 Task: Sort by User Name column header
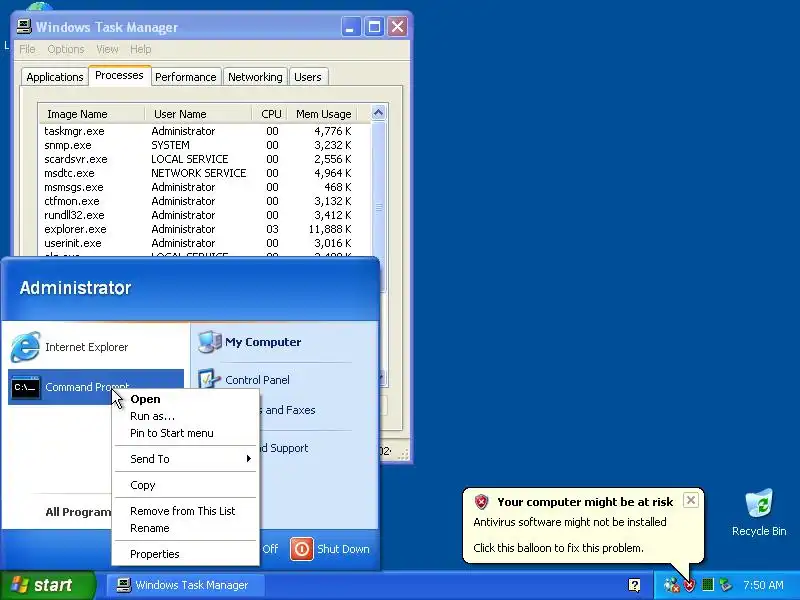pyautogui.click(x=198, y=114)
